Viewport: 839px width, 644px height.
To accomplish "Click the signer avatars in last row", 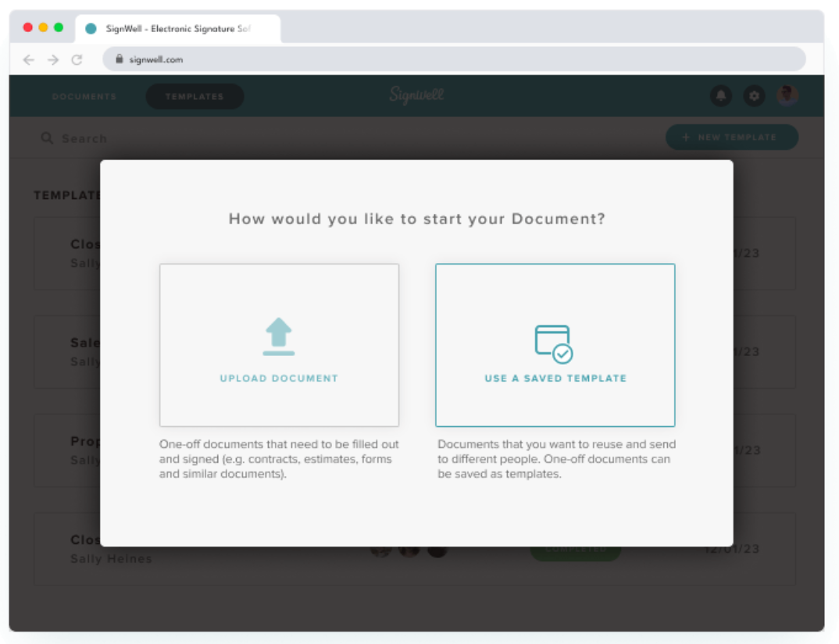I will pos(409,550).
